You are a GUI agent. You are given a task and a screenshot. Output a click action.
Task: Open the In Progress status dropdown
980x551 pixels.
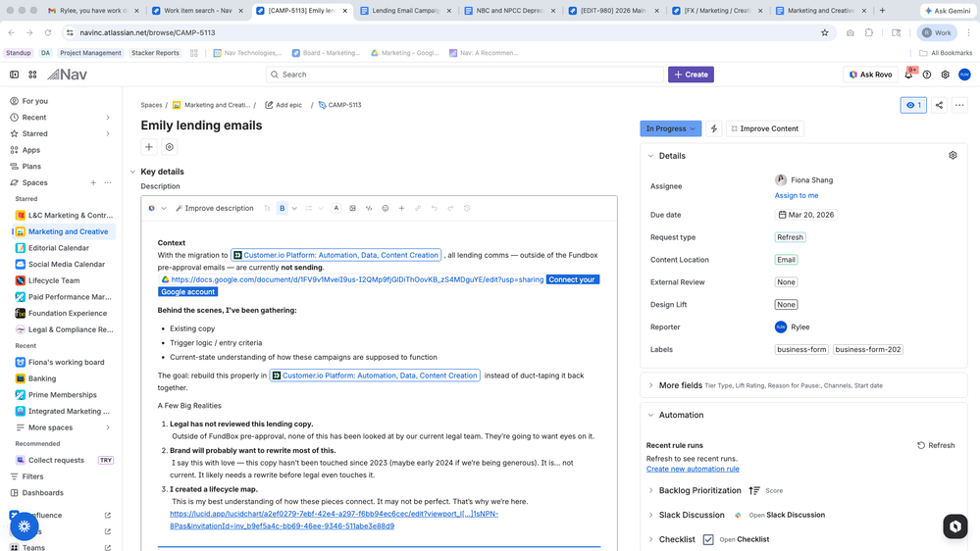671,128
